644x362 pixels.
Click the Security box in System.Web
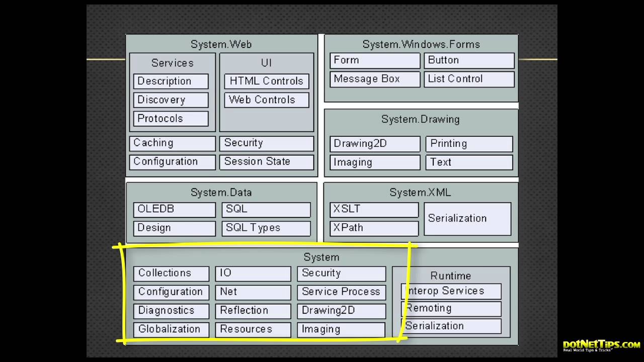267,143
